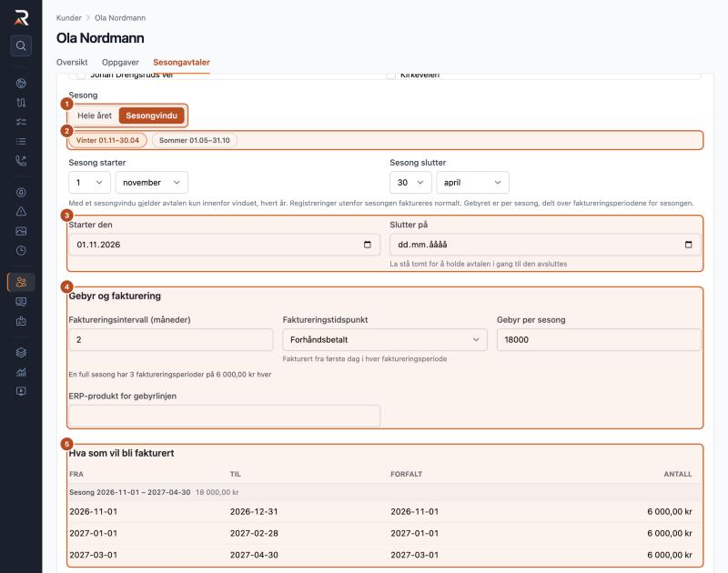Viewport: 728px width, 573px height.
Task: Open the location pin icon in the sidebar
Action: [21, 192]
